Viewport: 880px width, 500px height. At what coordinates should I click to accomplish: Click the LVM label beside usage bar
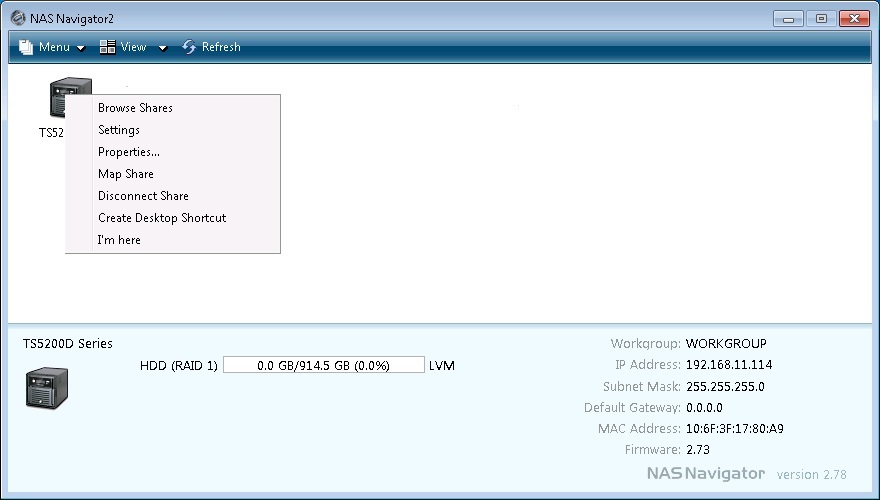tap(442, 366)
